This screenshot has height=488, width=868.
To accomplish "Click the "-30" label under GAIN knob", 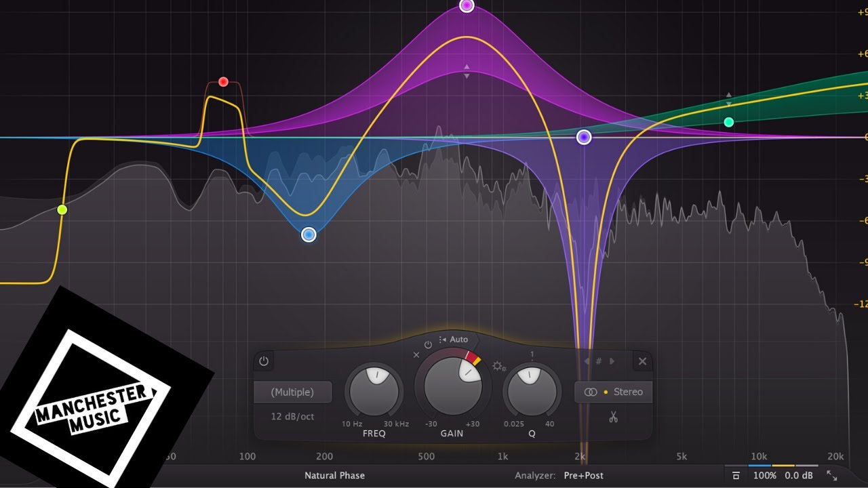I will click(431, 424).
